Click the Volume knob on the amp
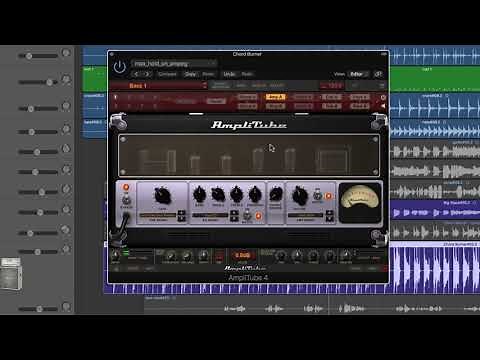The width and height of the screenshot is (480, 360). tap(300, 196)
